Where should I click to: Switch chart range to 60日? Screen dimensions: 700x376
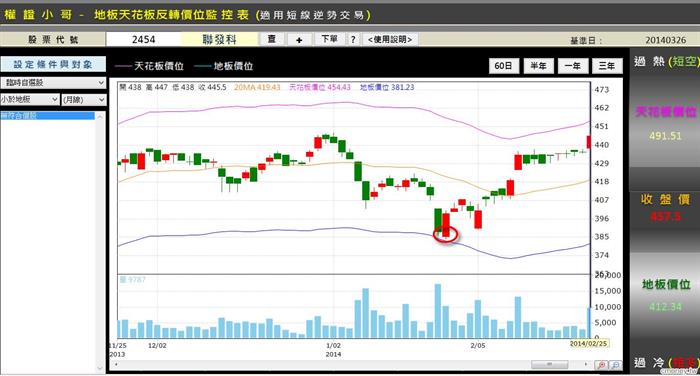point(504,66)
